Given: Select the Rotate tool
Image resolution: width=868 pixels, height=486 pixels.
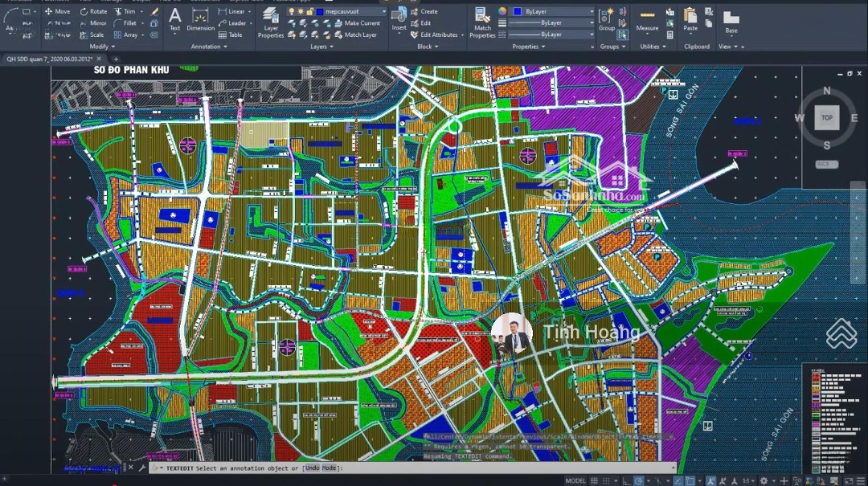Looking at the screenshot, I should (92, 12).
